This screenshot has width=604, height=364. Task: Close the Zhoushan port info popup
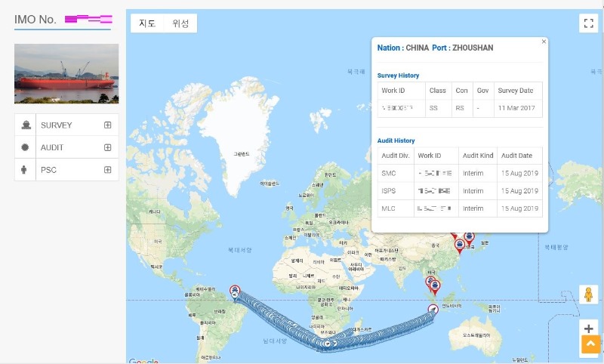(544, 42)
